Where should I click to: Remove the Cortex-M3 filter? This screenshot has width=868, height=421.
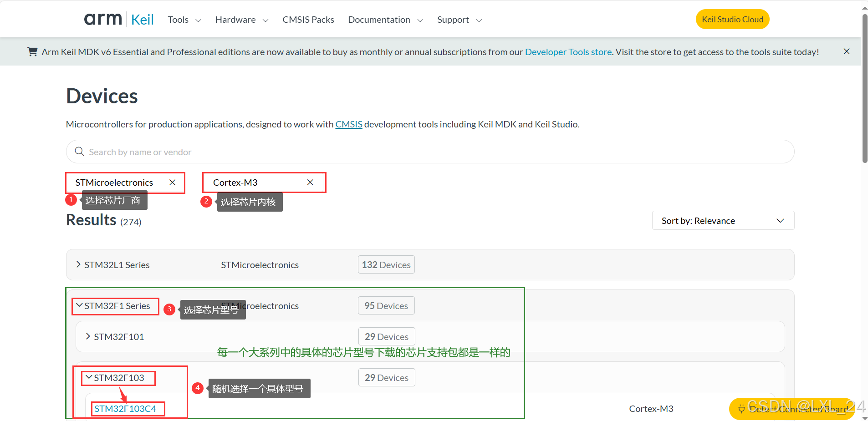point(310,183)
